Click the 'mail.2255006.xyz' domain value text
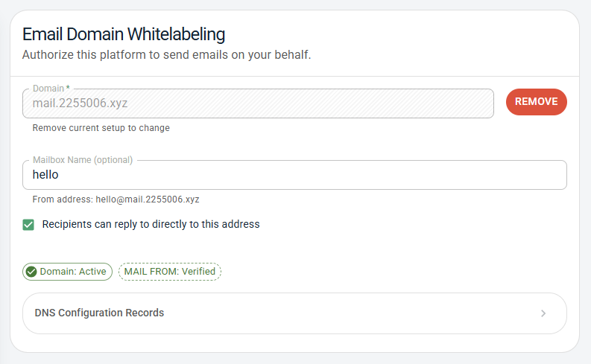Screen dimensions: 591x364 click(80, 103)
